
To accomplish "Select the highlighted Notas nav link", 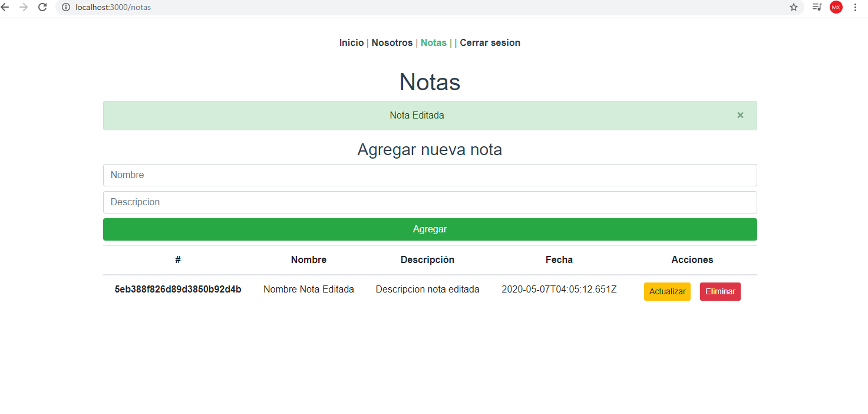I will point(434,42).
